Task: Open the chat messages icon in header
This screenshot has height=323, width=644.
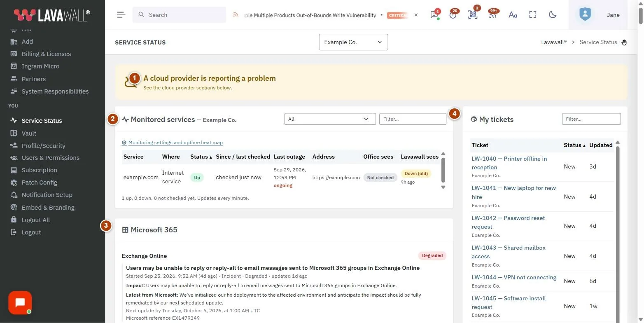Action: [x=434, y=15]
